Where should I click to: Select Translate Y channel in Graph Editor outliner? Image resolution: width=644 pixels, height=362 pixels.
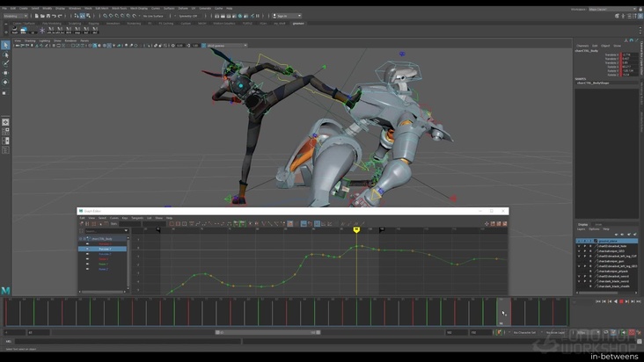click(104, 249)
